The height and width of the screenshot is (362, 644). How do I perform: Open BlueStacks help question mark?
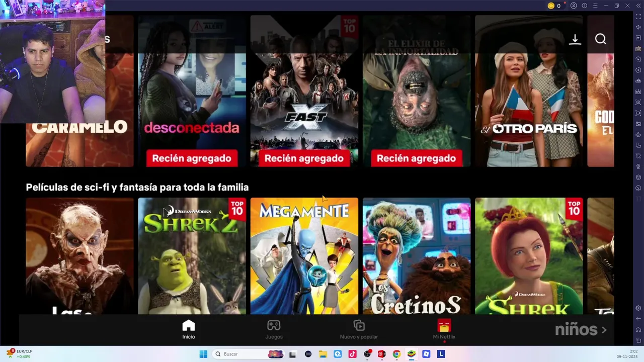click(x=584, y=6)
